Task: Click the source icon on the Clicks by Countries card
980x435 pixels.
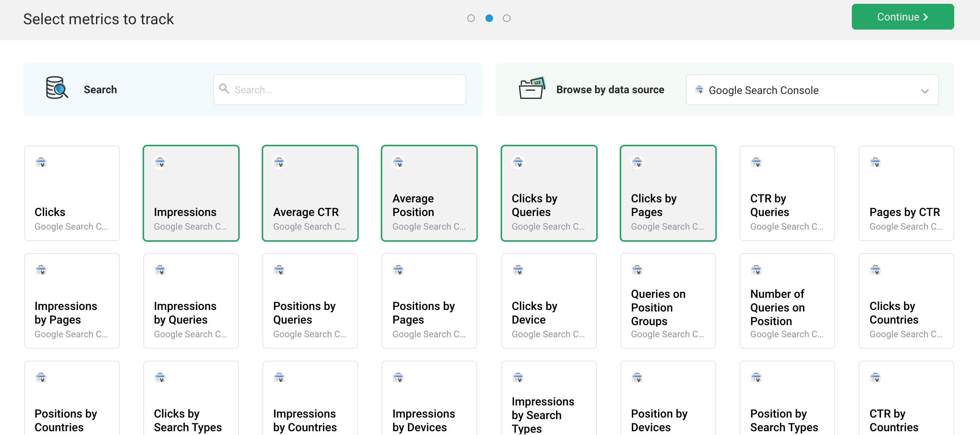Action: pyautogui.click(x=875, y=269)
